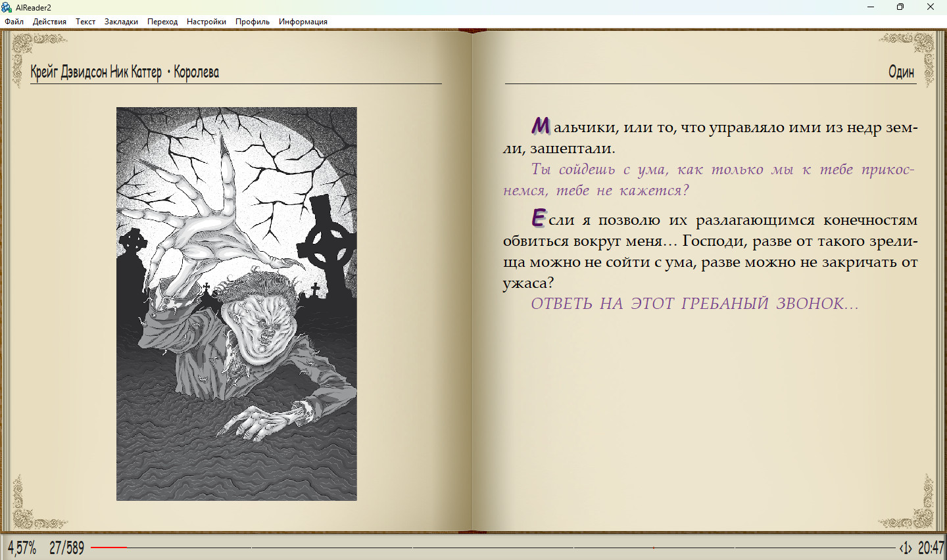Screen dimensions: 947x560
Task: Click the reading progress bar in status bar
Action: click(x=493, y=548)
